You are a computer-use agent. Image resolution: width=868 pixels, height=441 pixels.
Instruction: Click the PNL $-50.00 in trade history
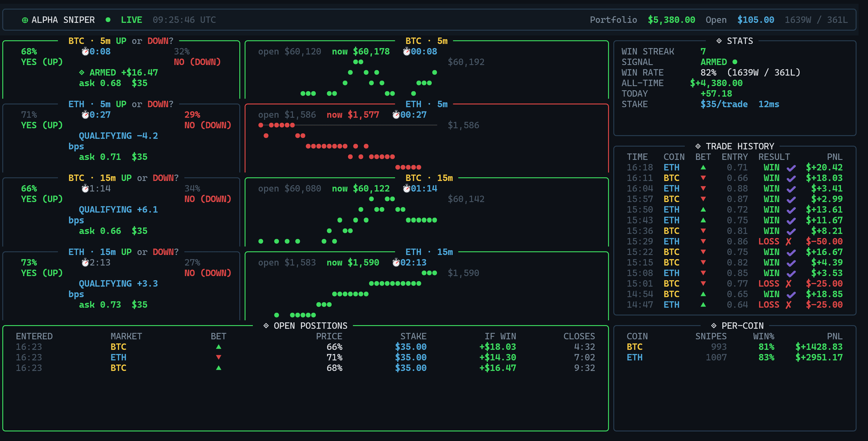click(824, 241)
